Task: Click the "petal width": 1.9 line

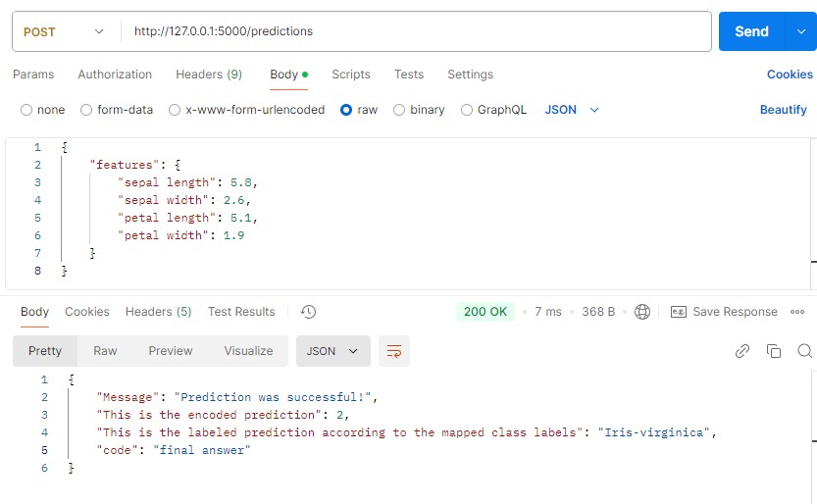Action: coord(180,235)
